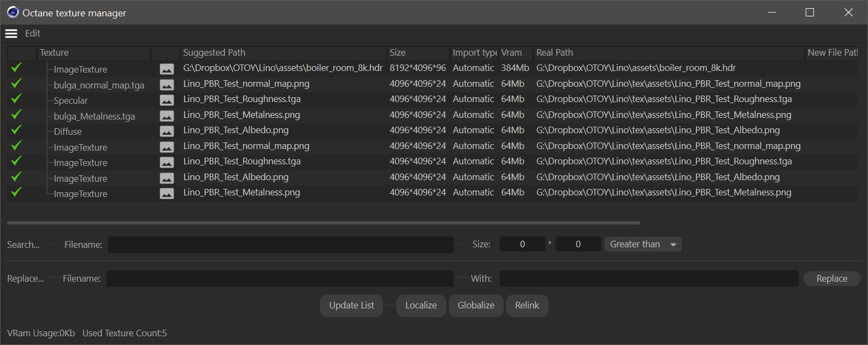Toggle checkmark for bulga_normal_map.tga

click(x=16, y=84)
